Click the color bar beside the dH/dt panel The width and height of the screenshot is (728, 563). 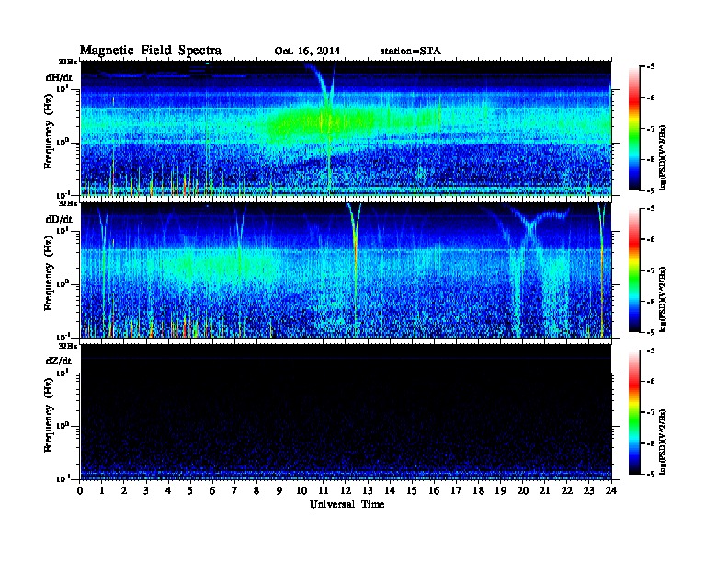click(x=634, y=129)
